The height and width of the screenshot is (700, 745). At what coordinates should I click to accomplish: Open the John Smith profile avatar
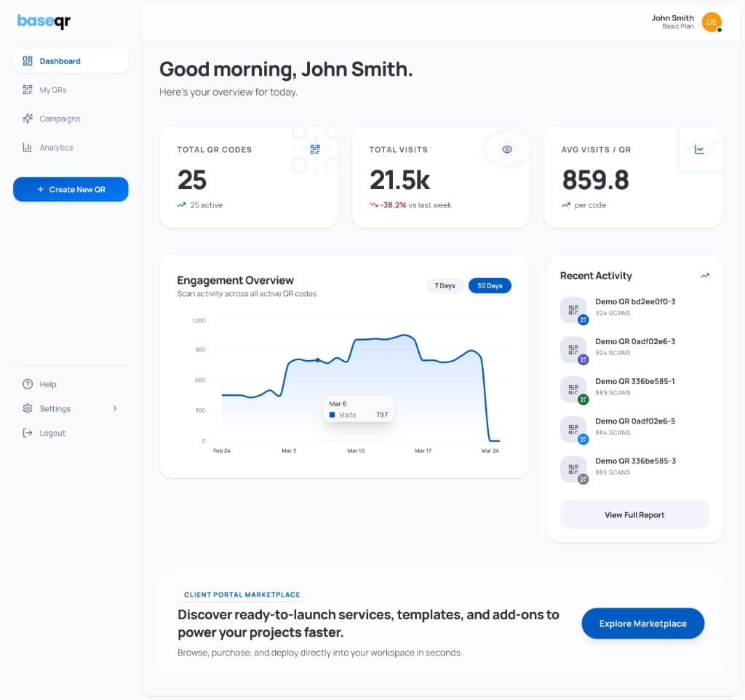712,22
